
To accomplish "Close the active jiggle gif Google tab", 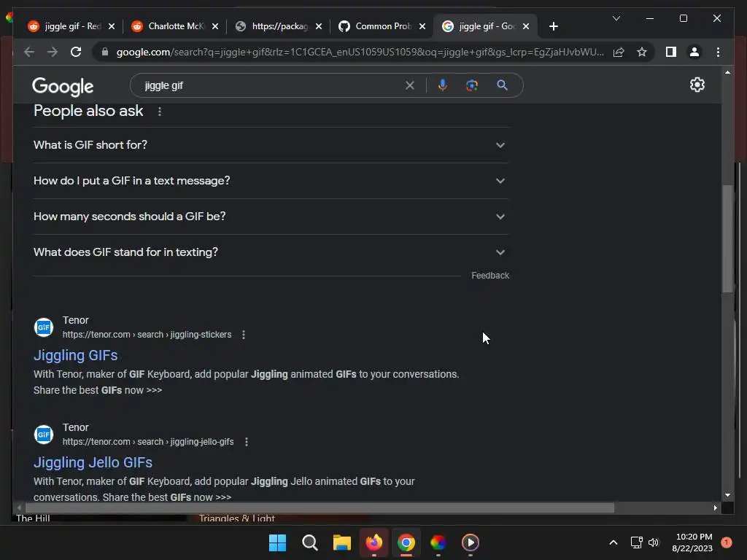I will [526, 26].
